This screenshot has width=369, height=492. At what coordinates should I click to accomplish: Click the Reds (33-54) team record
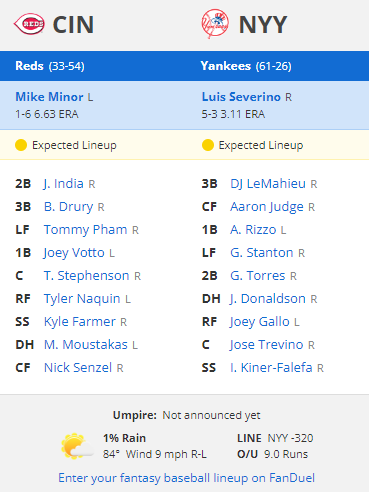tap(50, 66)
